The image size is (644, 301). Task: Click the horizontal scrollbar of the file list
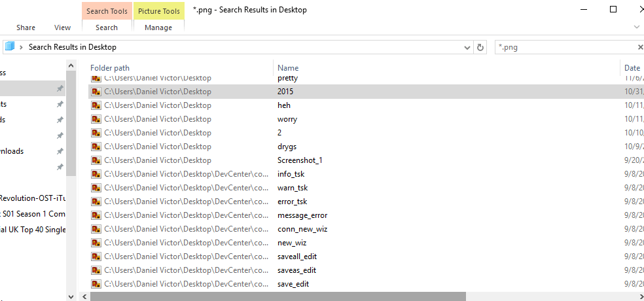[277, 296]
